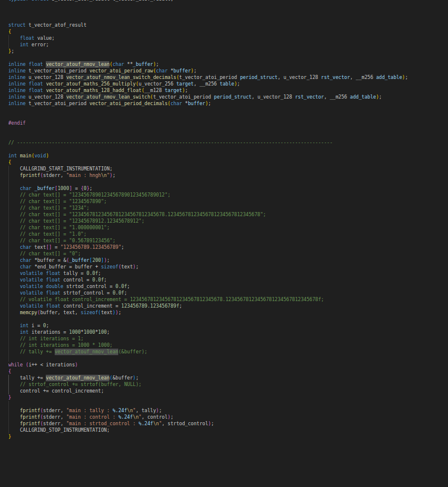Click the '**_buffer' parameter in the declaration

[x=140, y=64]
